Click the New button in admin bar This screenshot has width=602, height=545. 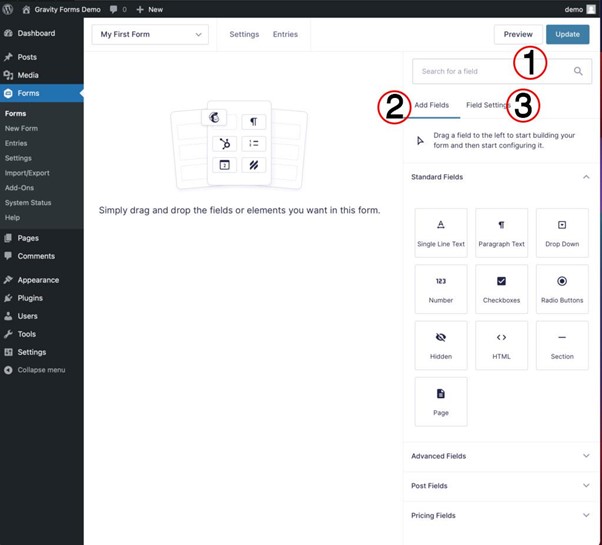coord(150,9)
